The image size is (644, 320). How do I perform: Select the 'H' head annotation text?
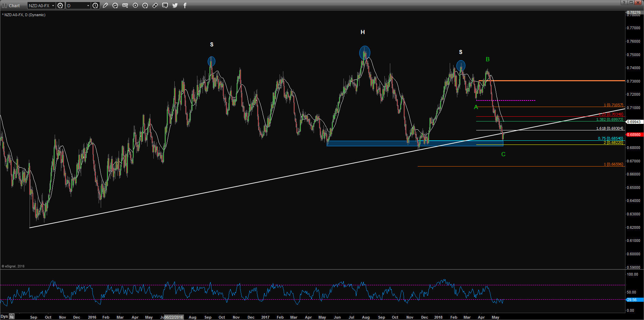[x=363, y=32]
